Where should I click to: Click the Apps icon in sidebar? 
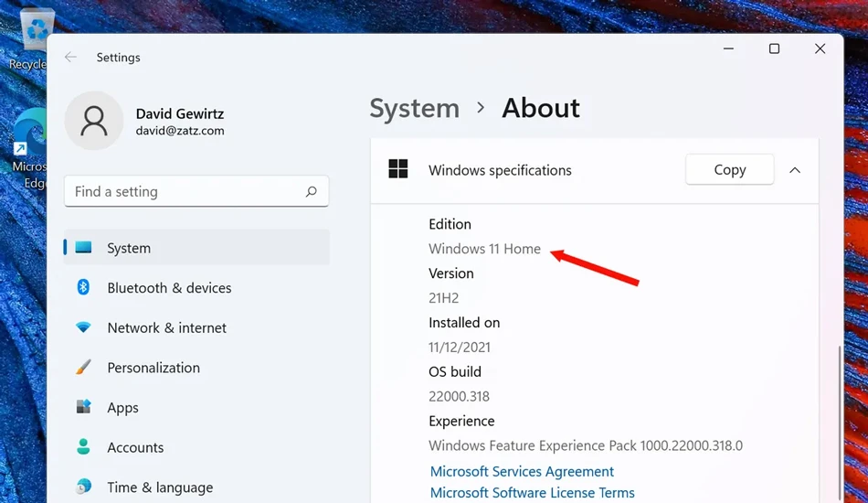coord(83,407)
